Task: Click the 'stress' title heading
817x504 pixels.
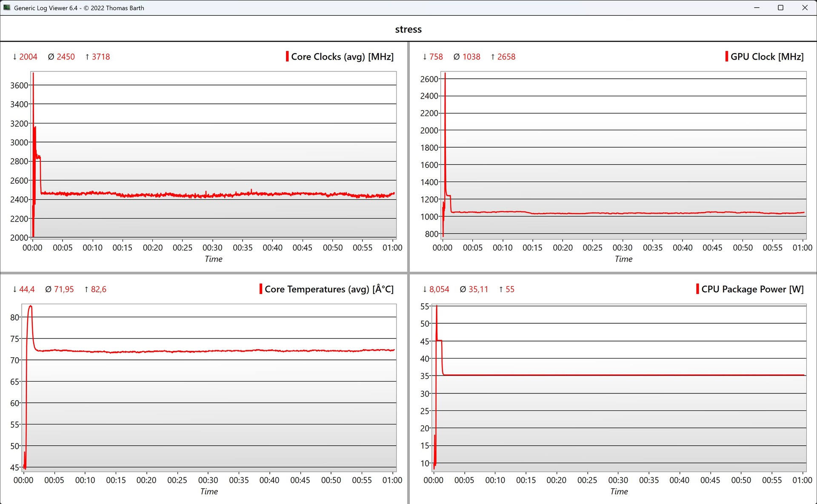Action: click(x=408, y=29)
